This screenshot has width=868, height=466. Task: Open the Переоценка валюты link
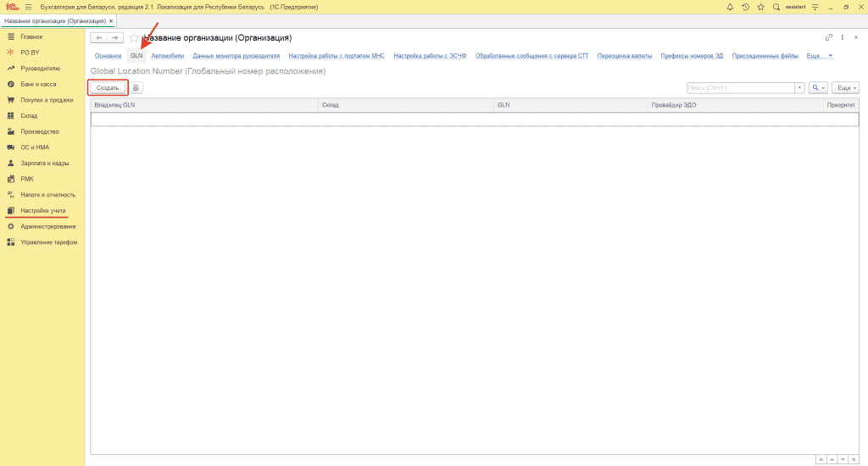pos(625,56)
